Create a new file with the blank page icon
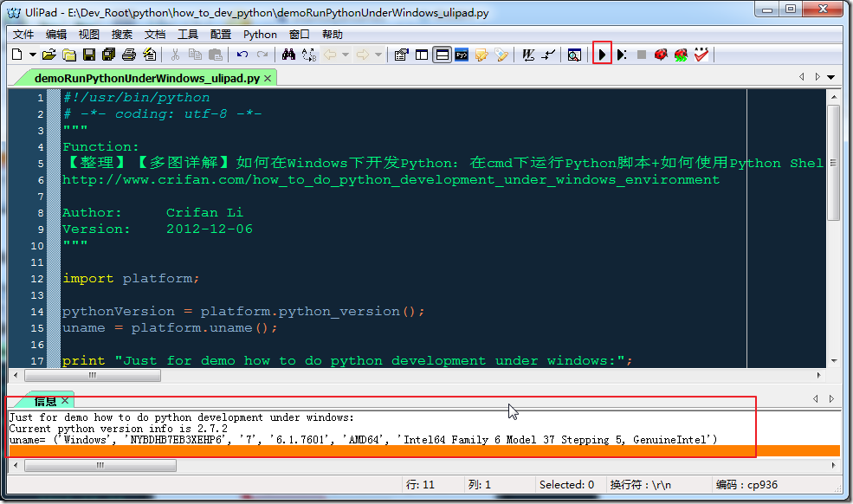The width and height of the screenshot is (853, 504). pos(16,55)
